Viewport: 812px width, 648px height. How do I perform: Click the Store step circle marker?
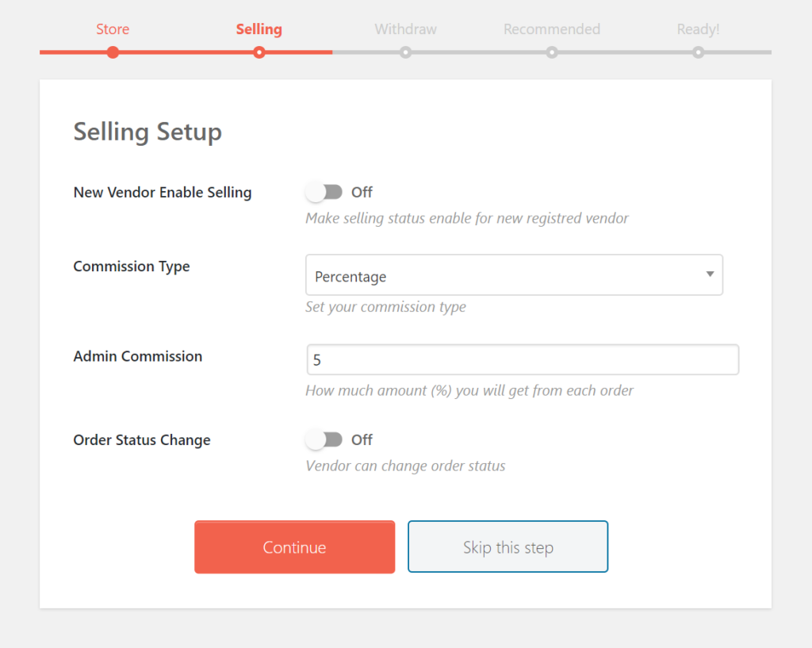pos(113,52)
